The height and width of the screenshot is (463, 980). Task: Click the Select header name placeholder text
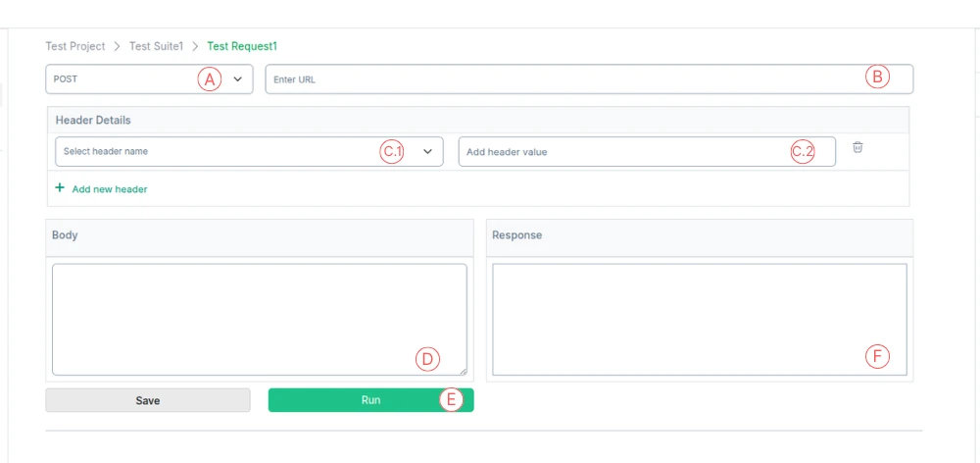point(106,151)
